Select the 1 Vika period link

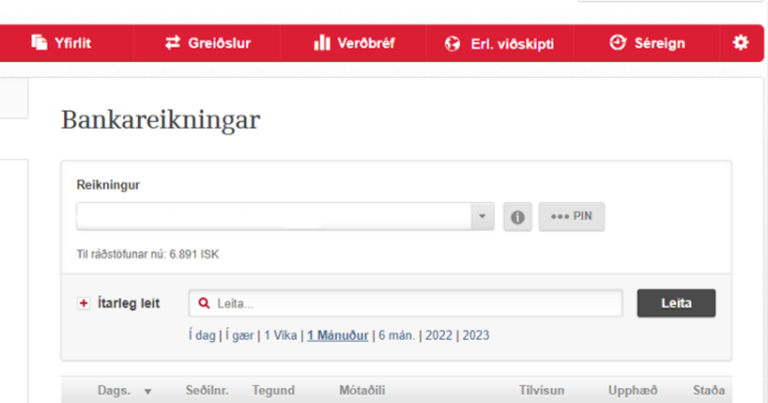coord(282,335)
